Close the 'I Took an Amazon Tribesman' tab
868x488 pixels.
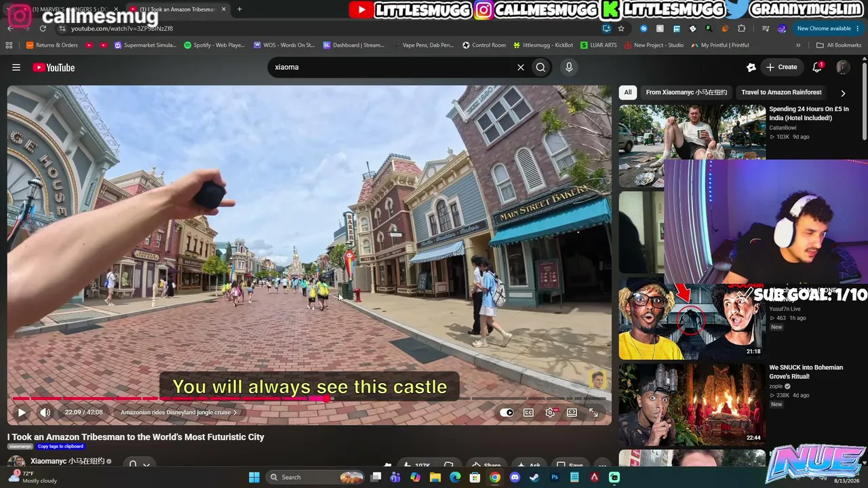coord(224,9)
